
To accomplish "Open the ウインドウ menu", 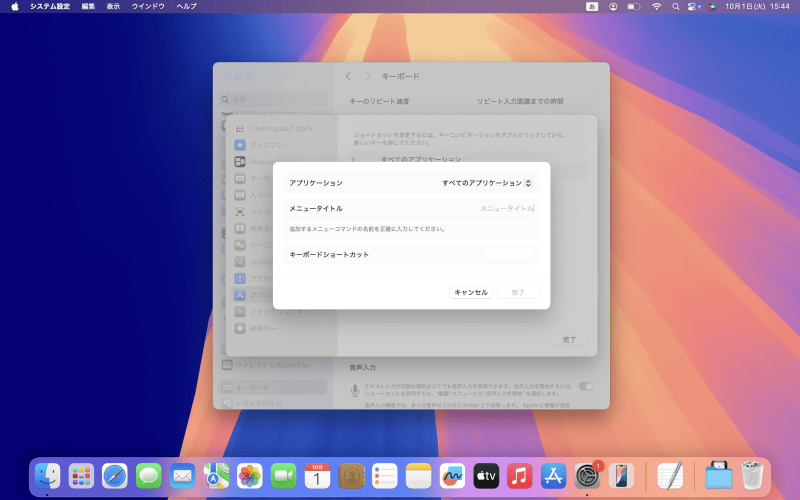I will [148, 7].
